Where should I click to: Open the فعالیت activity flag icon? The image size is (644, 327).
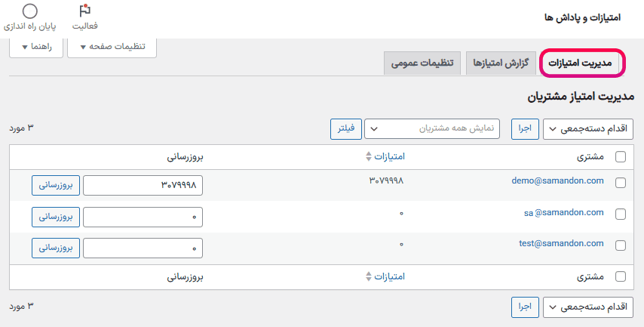pyautogui.click(x=84, y=11)
